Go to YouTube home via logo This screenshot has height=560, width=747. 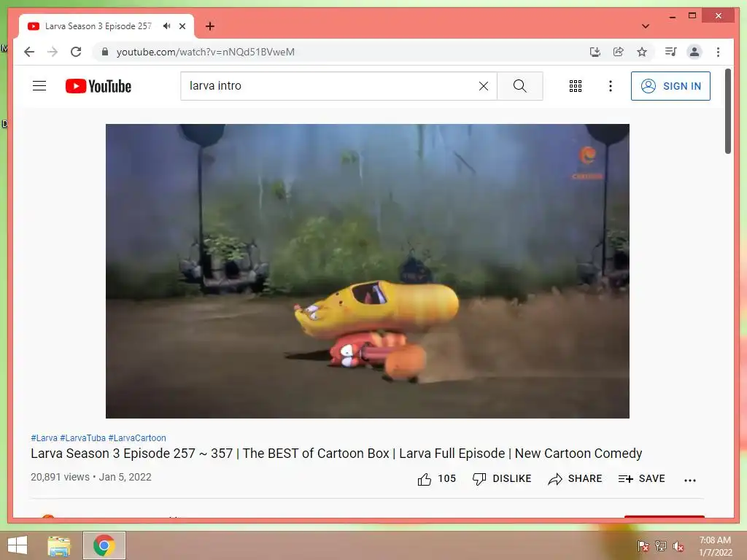(x=98, y=86)
